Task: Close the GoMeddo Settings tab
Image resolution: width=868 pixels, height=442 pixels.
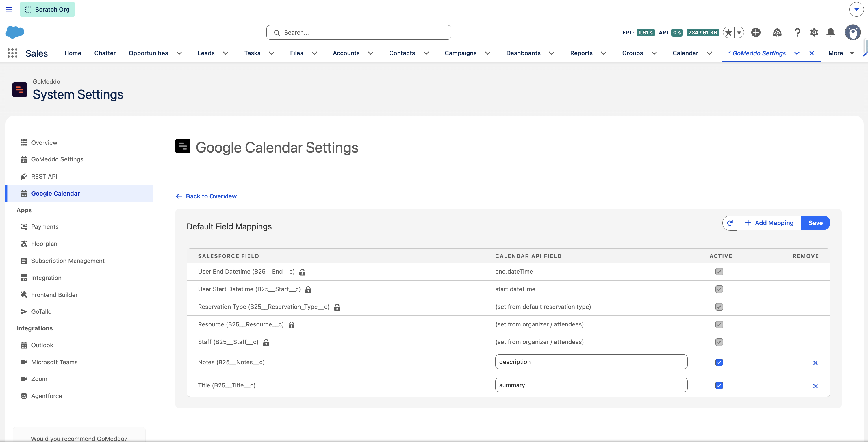Action: pyautogui.click(x=812, y=53)
